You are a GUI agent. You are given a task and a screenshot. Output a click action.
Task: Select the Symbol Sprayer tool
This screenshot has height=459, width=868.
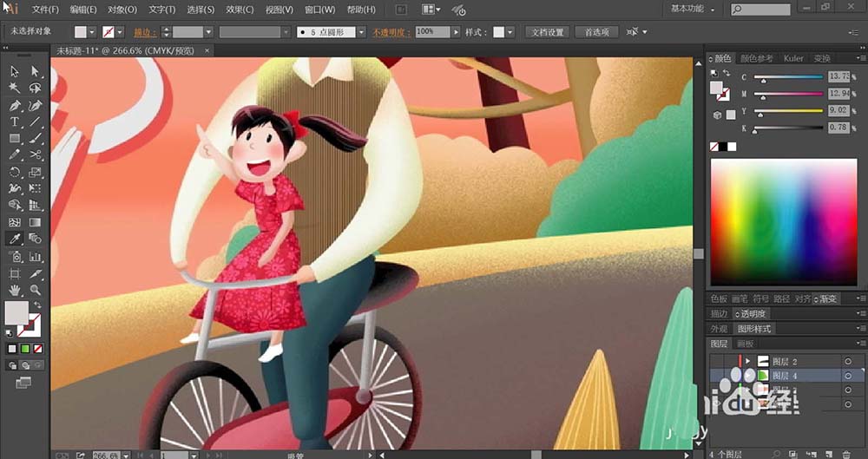coord(15,256)
